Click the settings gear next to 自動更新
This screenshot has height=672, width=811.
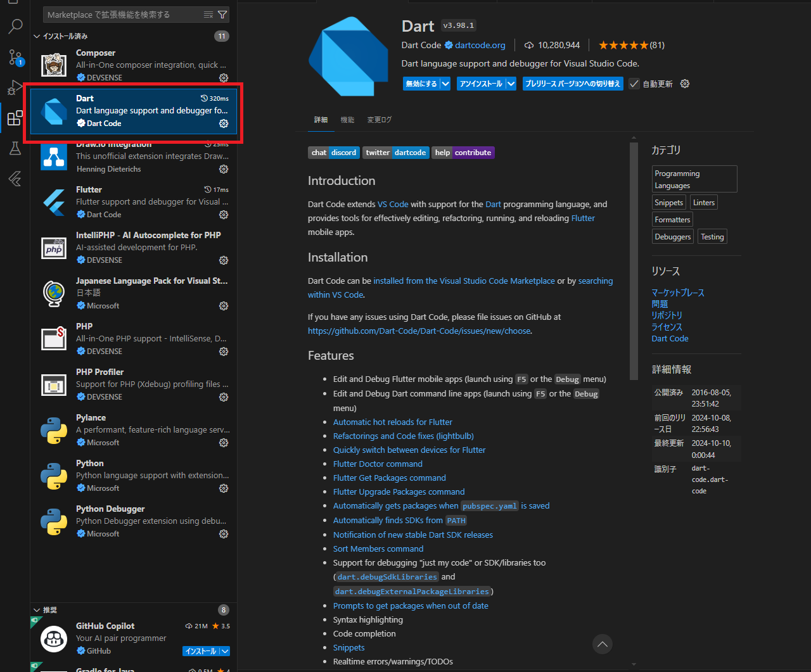click(x=684, y=83)
